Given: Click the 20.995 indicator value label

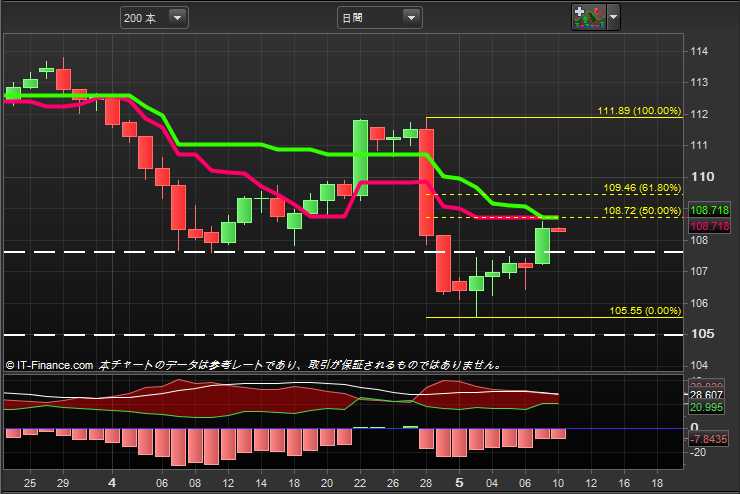Looking at the screenshot, I should [x=706, y=407].
